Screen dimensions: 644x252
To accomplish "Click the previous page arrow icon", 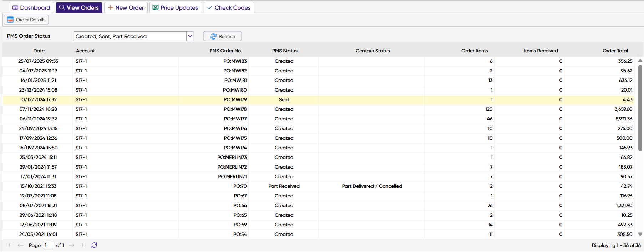I will click(x=21, y=245).
